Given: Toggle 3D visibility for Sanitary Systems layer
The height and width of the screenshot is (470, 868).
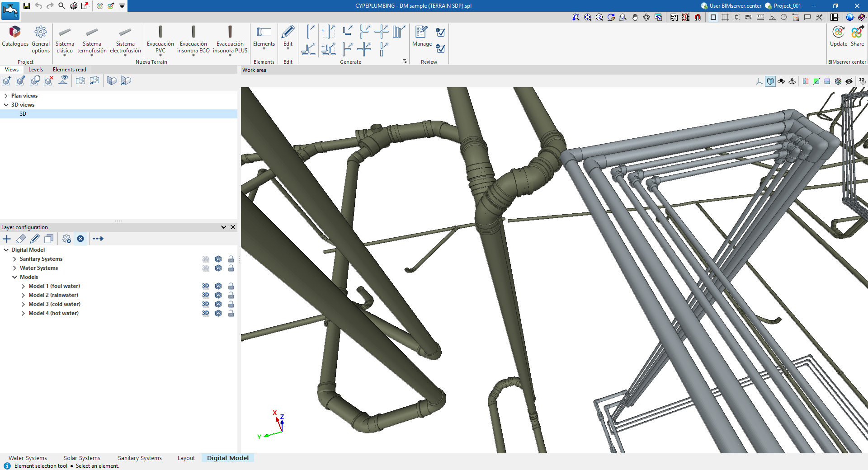Looking at the screenshot, I should pos(205,259).
